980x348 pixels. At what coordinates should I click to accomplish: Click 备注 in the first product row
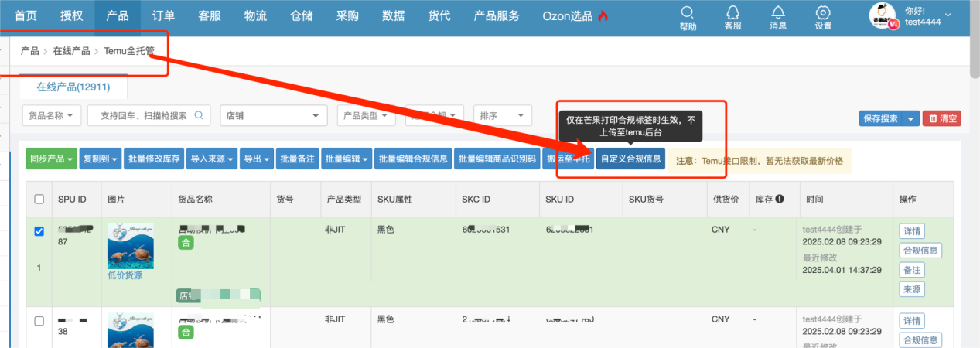(x=911, y=270)
